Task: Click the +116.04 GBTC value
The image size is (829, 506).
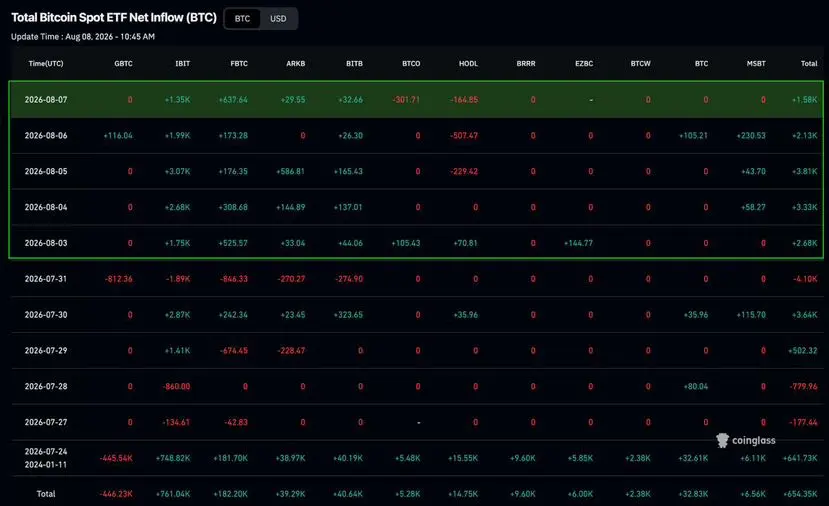Action: click(118, 135)
